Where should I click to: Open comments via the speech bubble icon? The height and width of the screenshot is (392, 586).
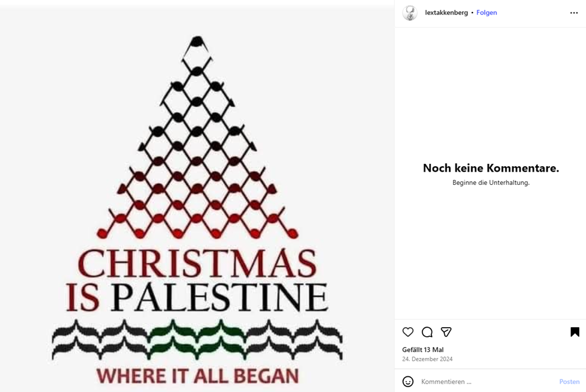pos(427,332)
